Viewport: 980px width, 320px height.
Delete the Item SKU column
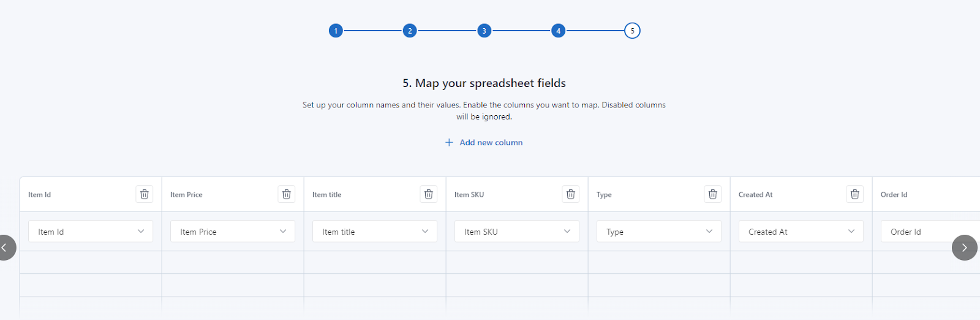(571, 194)
